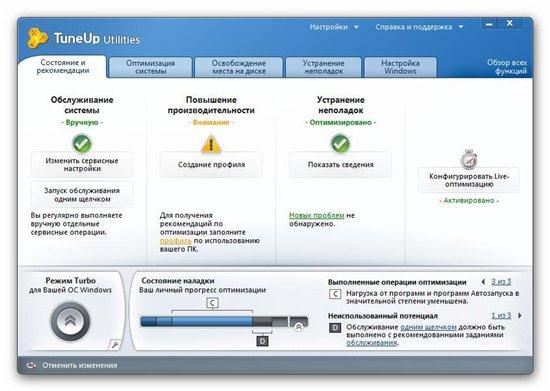The height and width of the screenshot is (391, 550).
Task: Open Обзор всех функций overview
Action: 507,67
